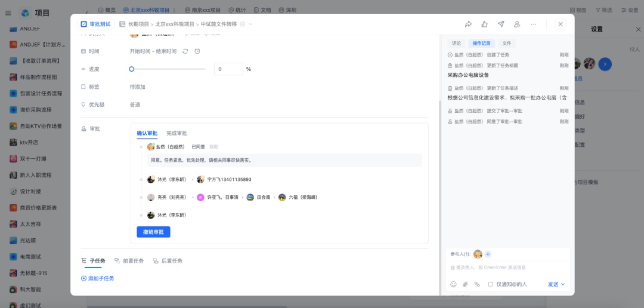
Task: Open the three-dot more options menu
Action: pos(534,24)
